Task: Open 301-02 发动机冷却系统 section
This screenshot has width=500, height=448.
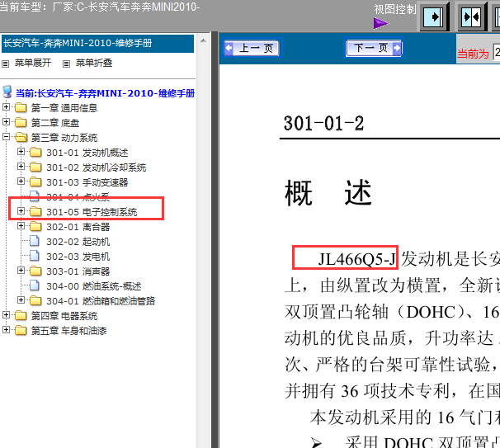Action: click(97, 167)
